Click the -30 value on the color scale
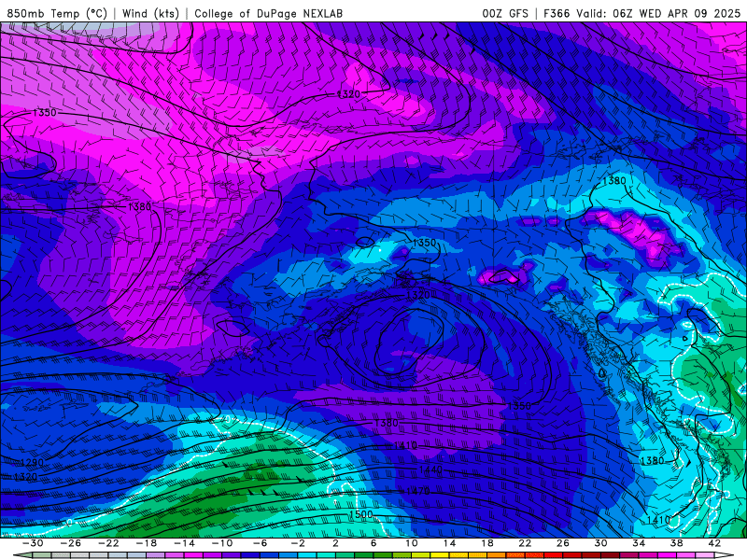Screen dimensions: 747x560 [33, 543]
